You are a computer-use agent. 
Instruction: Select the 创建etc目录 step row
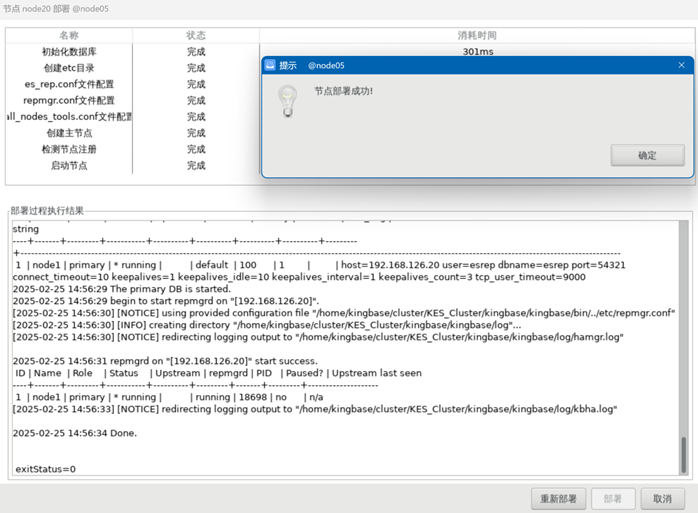[x=68, y=68]
